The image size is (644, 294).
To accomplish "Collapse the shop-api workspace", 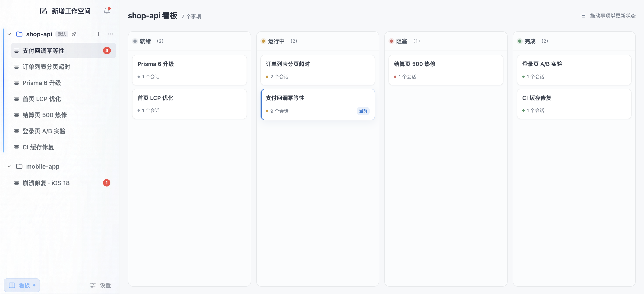I will [x=9, y=34].
